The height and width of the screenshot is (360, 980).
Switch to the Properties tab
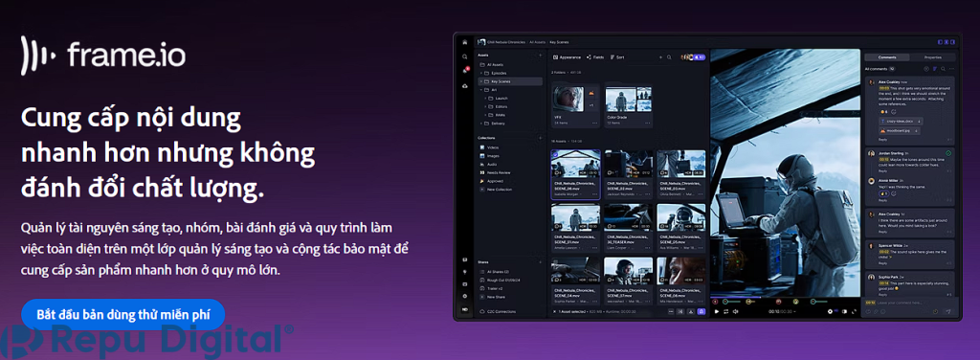coord(932,56)
